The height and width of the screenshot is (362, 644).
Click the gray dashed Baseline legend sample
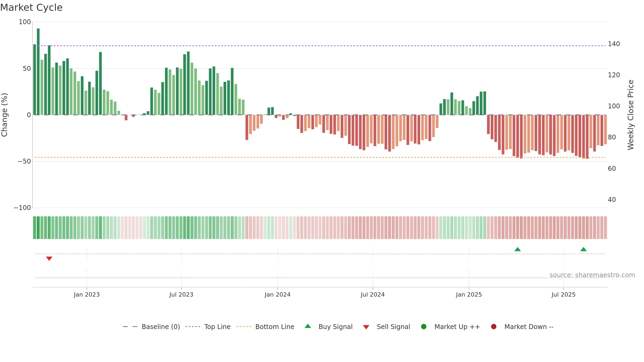click(130, 327)
